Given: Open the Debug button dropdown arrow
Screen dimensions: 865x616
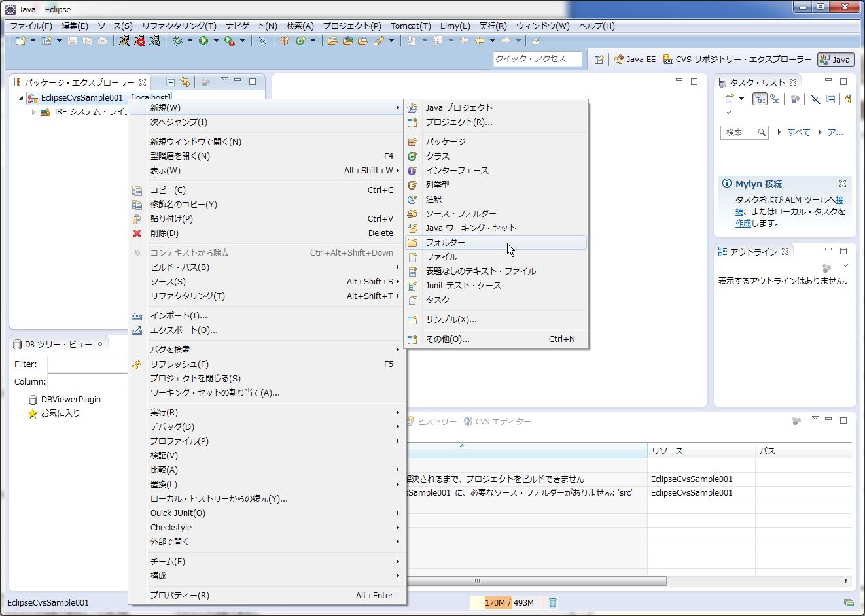Looking at the screenshot, I should (190, 41).
